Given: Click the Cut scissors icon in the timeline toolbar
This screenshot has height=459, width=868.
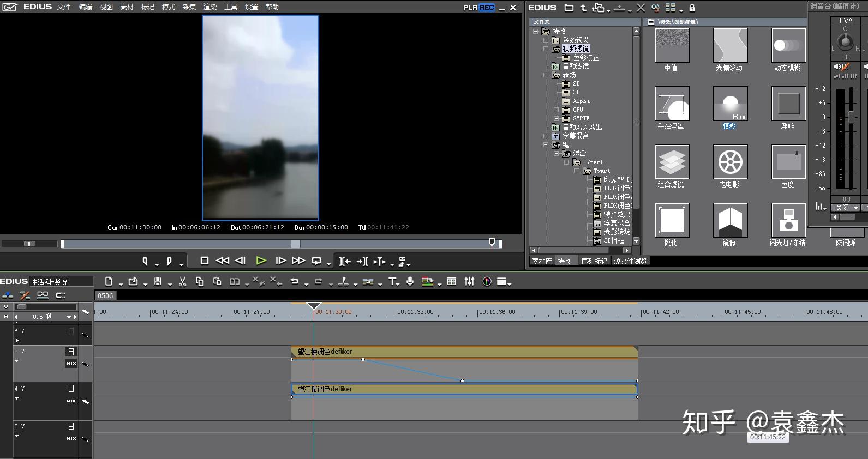Looking at the screenshot, I should [x=183, y=281].
